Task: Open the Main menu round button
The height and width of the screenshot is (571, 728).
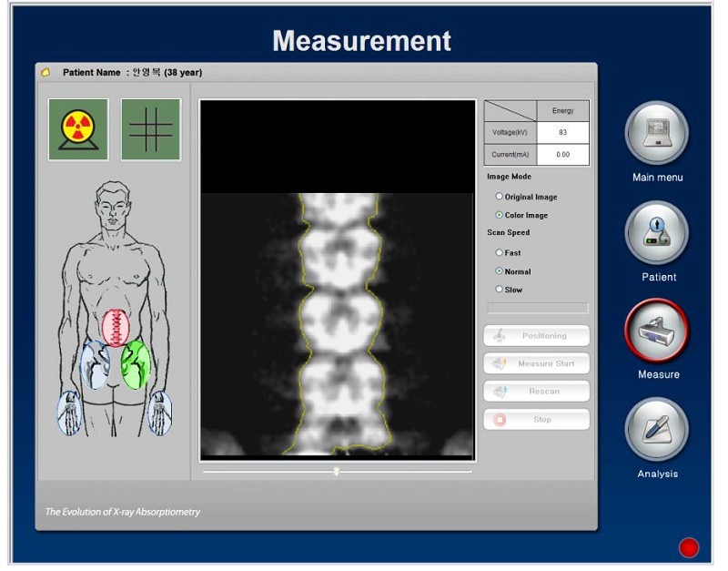Action: 656,133
